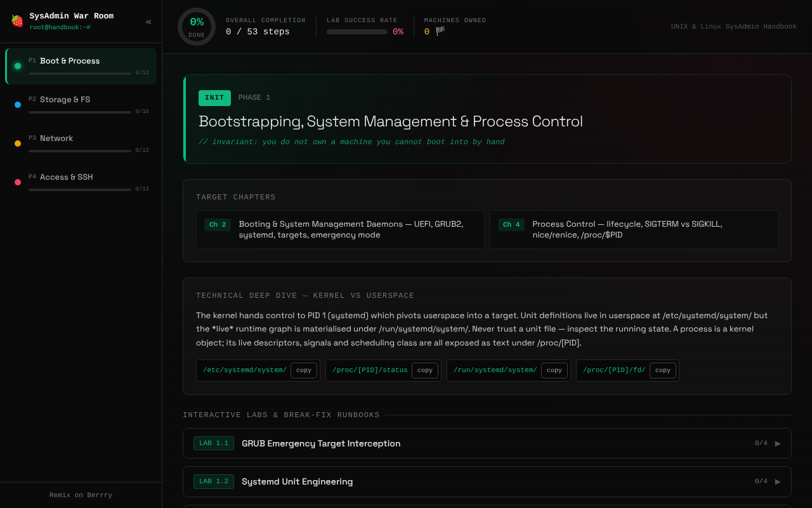The height and width of the screenshot is (508, 812).
Task: Click the 0/12 count under Boot & Process
Action: coord(142,73)
